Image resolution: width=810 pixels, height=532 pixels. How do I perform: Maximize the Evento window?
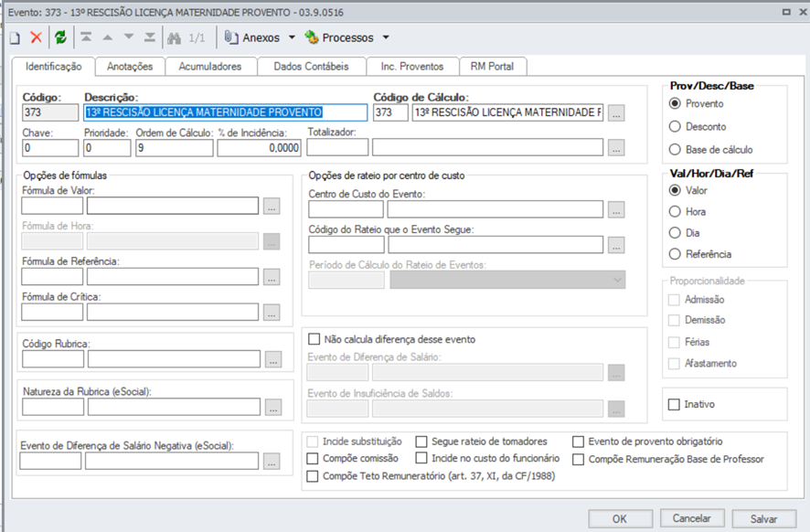(x=786, y=11)
